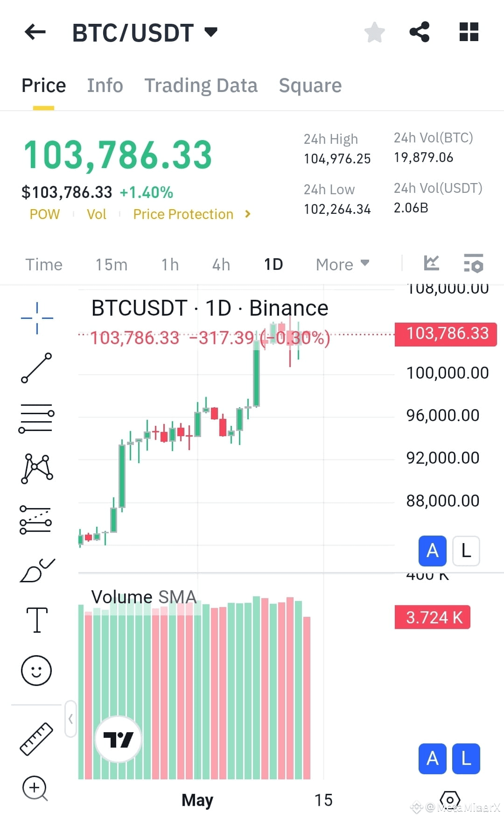The width and height of the screenshot is (504, 819).
Task: Toggle log scale L on price pane
Action: click(x=466, y=551)
